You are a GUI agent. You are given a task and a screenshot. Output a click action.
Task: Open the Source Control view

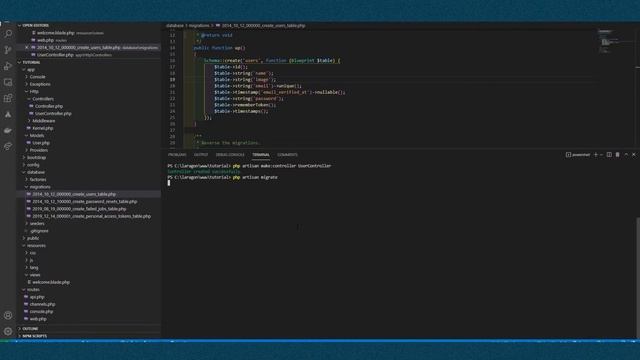point(8,50)
